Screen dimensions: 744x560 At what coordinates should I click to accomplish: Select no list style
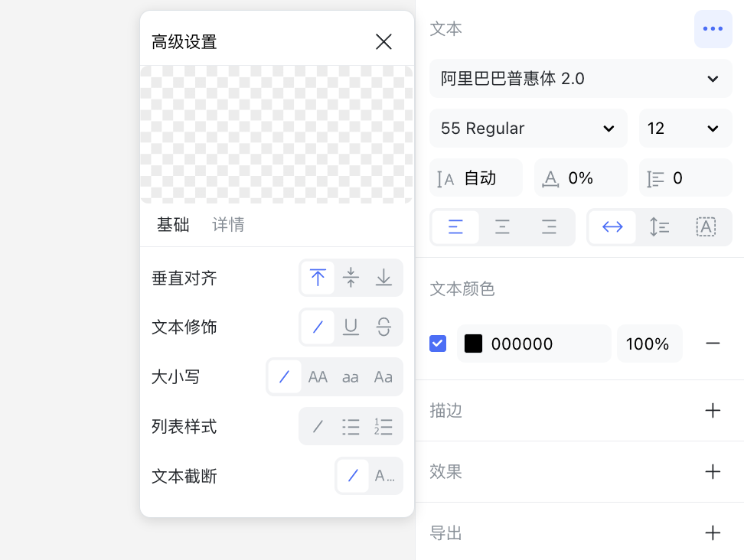(x=318, y=426)
